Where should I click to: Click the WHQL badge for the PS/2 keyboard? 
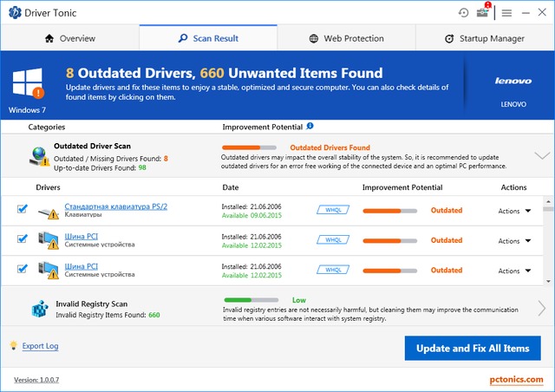click(x=333, y=211)
